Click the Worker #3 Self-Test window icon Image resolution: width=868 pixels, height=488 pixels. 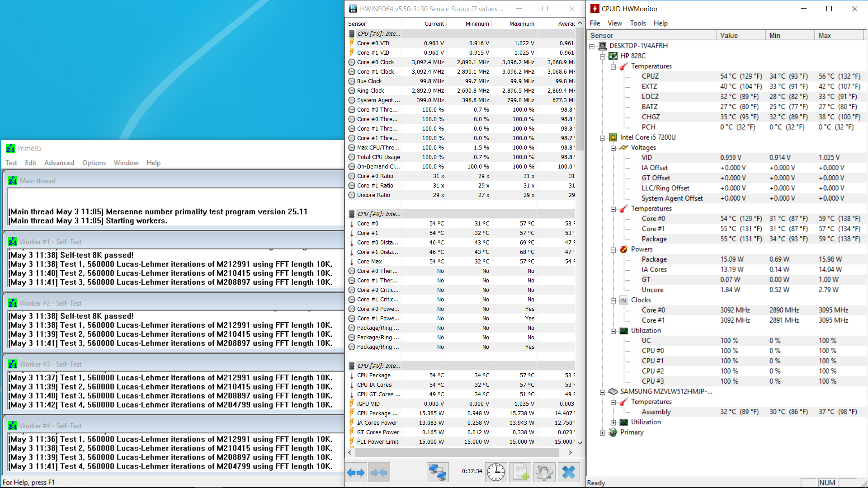coord(13,364)
